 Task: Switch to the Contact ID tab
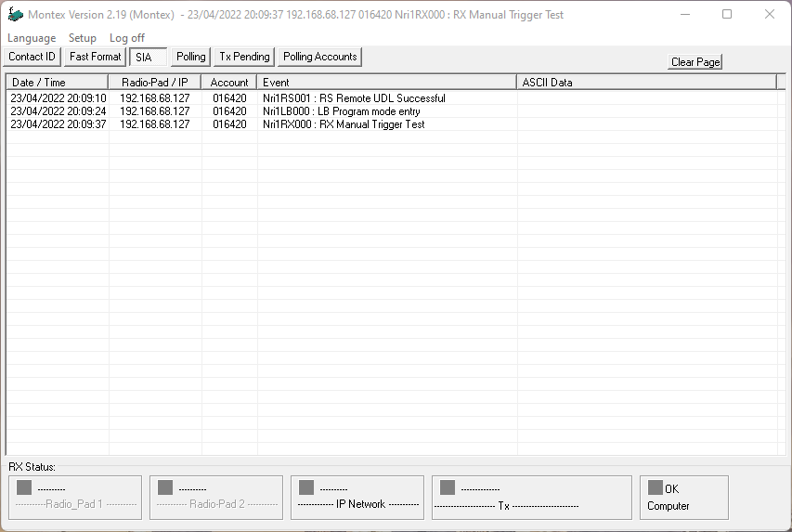[32, 57]
